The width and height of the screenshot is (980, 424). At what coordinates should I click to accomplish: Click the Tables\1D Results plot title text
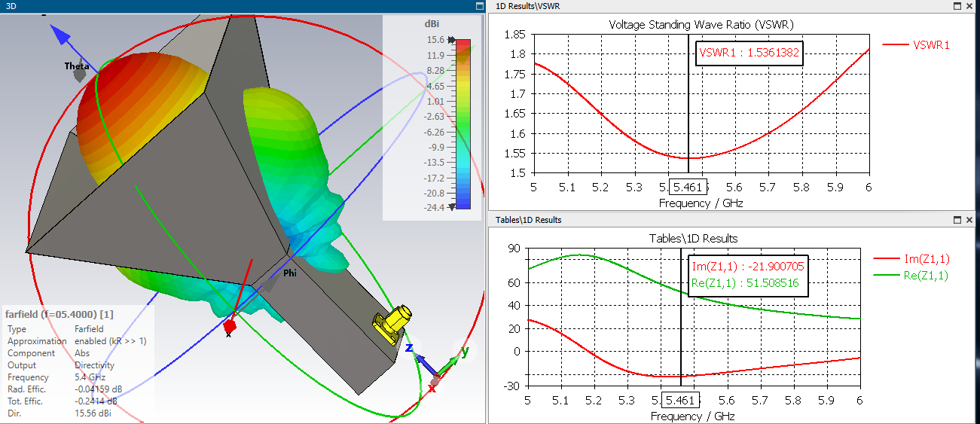click(693, 238)
